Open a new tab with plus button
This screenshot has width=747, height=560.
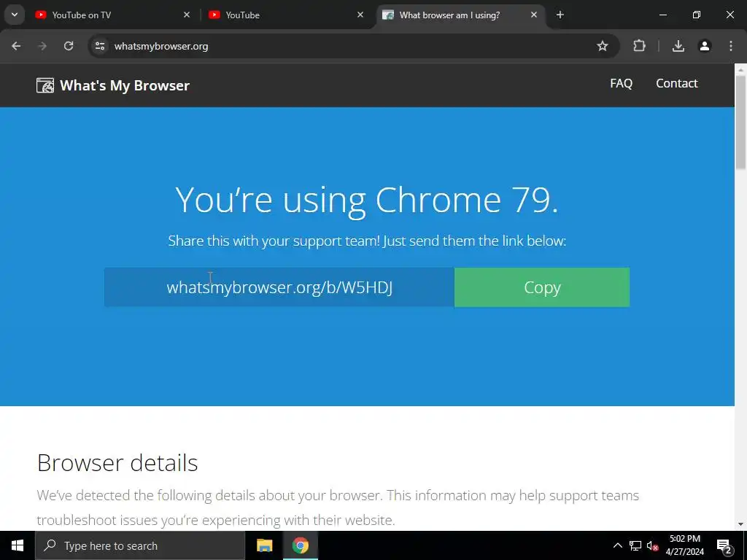click(x=560, y=15)
